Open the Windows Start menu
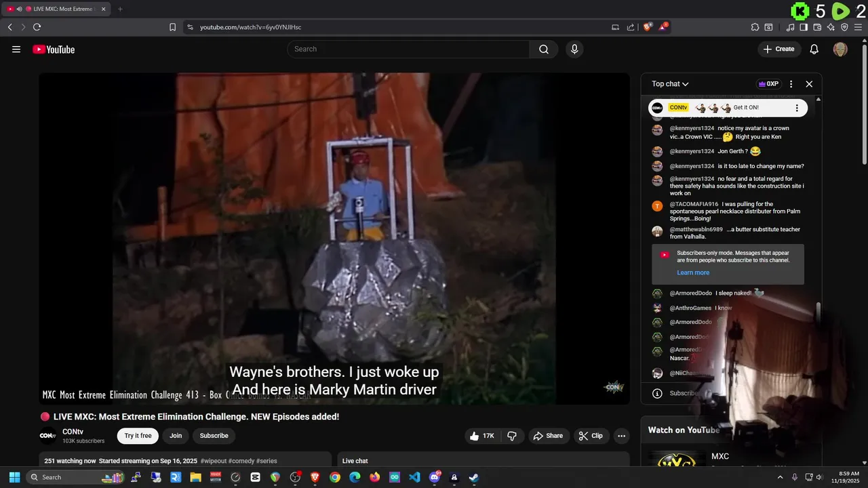The image size is (868, 488). [x=14, y=477]
